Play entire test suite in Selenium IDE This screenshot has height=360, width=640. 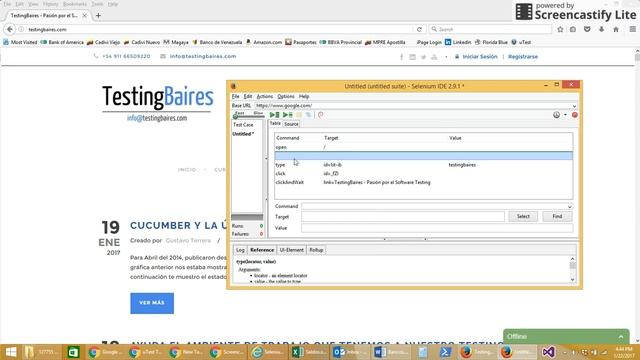tap(275, 115)
